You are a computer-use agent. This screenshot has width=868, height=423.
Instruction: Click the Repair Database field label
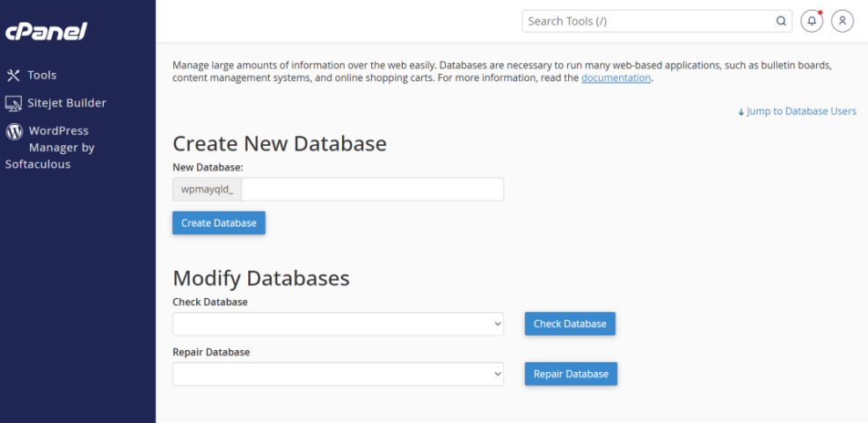coord(211,352)
